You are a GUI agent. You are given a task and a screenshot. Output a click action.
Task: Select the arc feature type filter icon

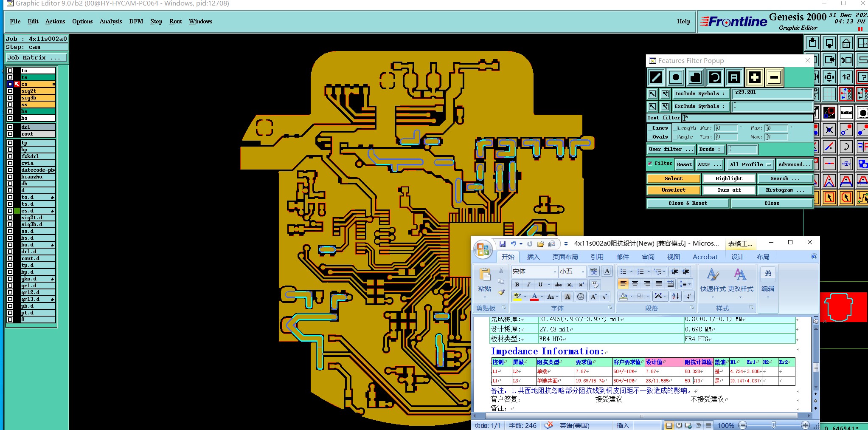(x=715, y=77)
